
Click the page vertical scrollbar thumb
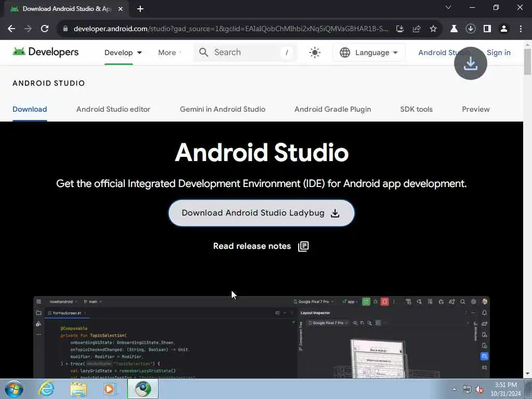[527, 61]
